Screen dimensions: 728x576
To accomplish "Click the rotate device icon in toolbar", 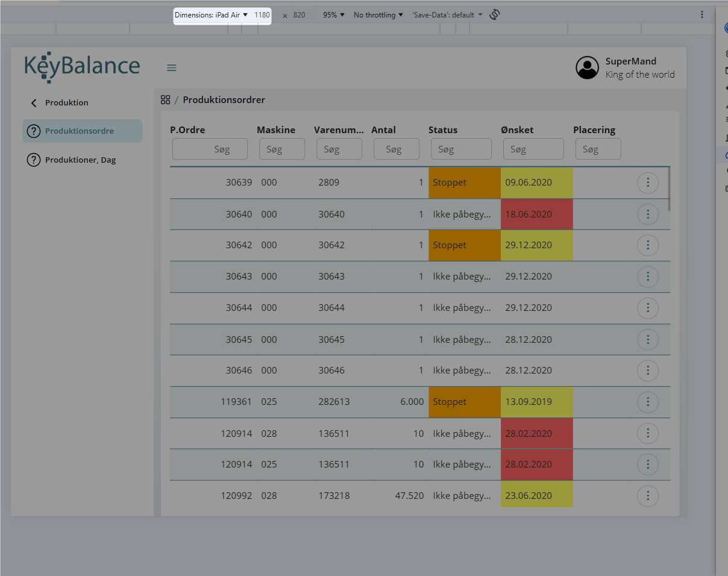I will 495,15.
